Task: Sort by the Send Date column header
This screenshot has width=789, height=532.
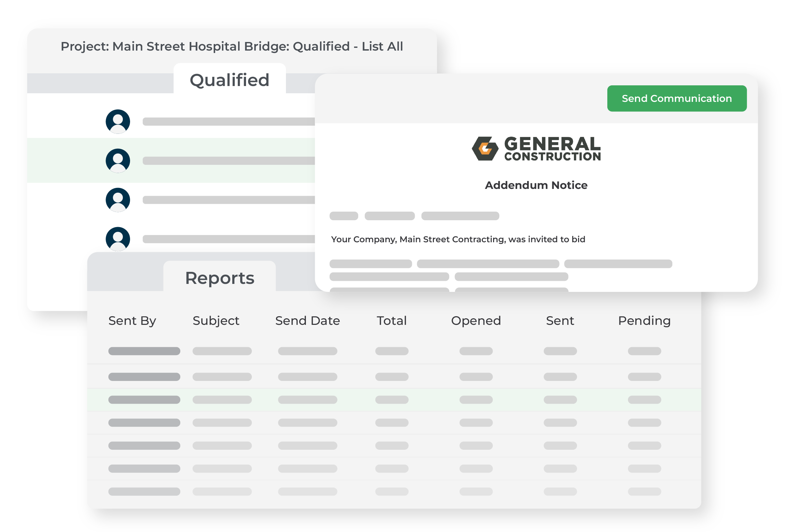Action: tap(308, 321)
